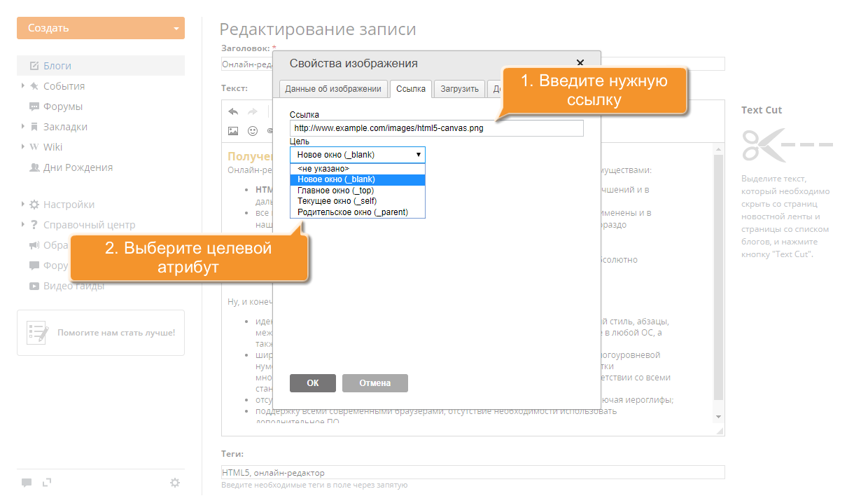The width and height of the screenshot is (868, 496).
Task: Click the bottom sidebar gear icon
Action: (175, 482)
